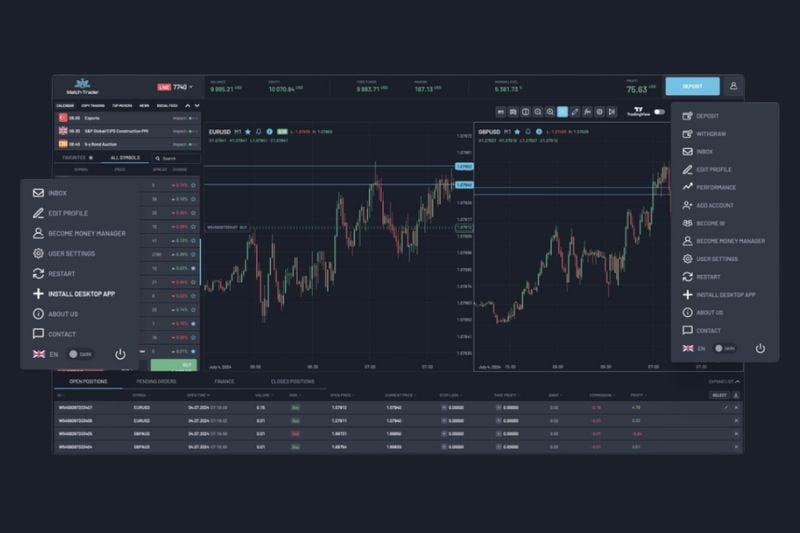The image size is (800, 533).
Task: Toggle dark mode switch in the left menu
Action: tap(82, 354)
